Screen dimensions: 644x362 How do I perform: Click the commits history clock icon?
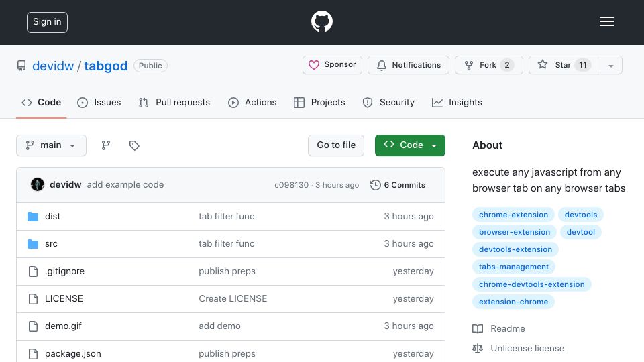point(375,185)
